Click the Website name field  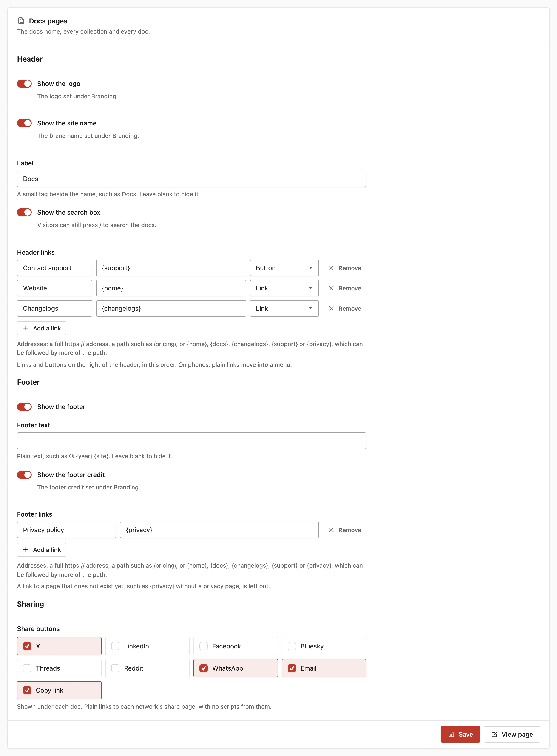coord(55,288)
